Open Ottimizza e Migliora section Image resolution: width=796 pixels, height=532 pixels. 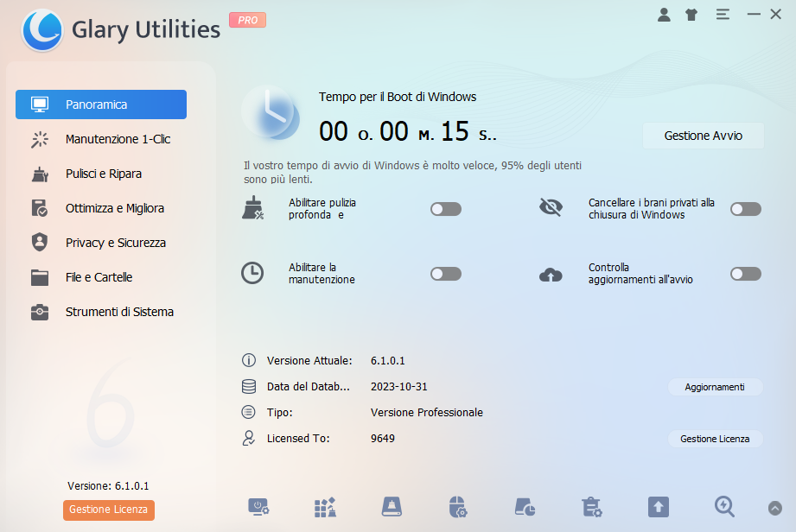101,208
